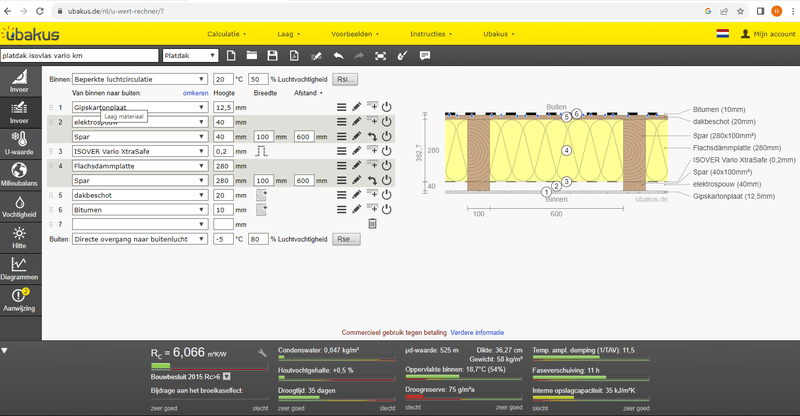Open Rc settings wrench icon
Screen dimensions: 800x416
point(262,353)
